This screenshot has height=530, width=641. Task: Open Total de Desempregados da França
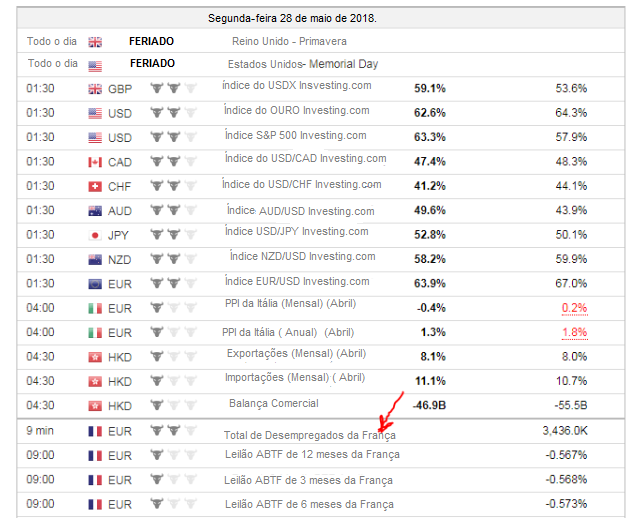tap(309, 435)
